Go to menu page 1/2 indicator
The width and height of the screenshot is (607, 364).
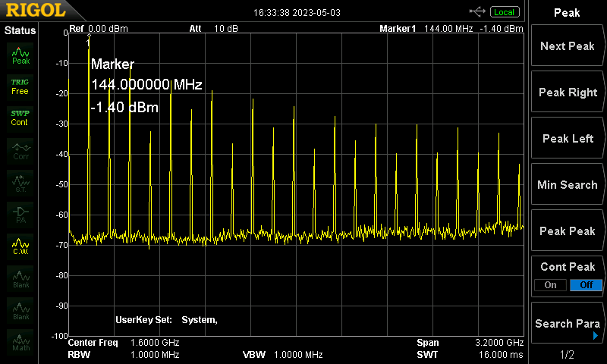567,355
